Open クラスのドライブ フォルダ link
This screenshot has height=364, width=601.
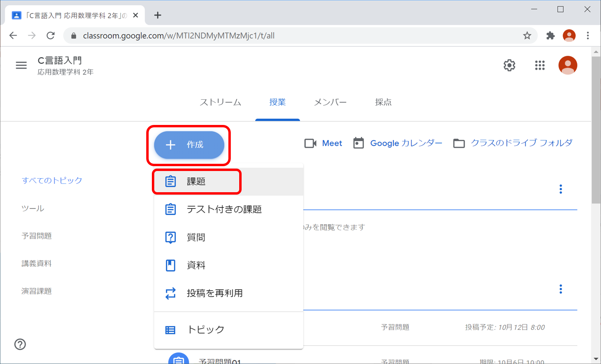(522, 143)
